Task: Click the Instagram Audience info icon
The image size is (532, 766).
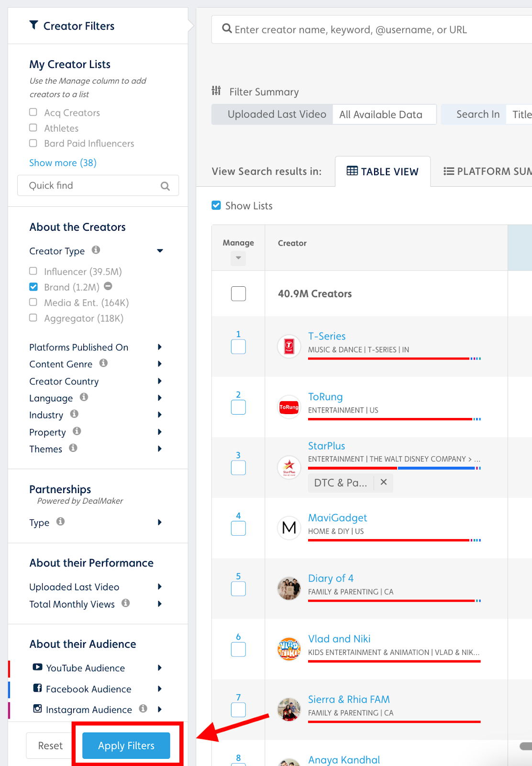Action: pos(143,709)
